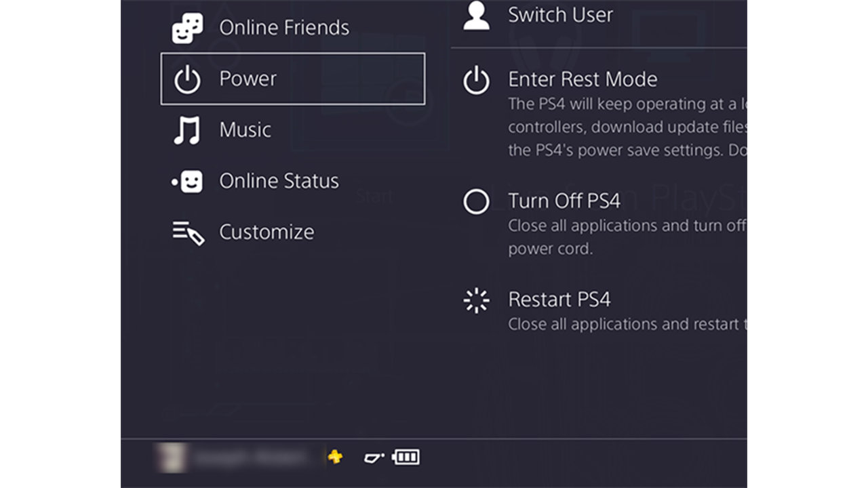Select the controller icon in status bar
The height and width of the screenshot is (488, 868).
(374, 457)
